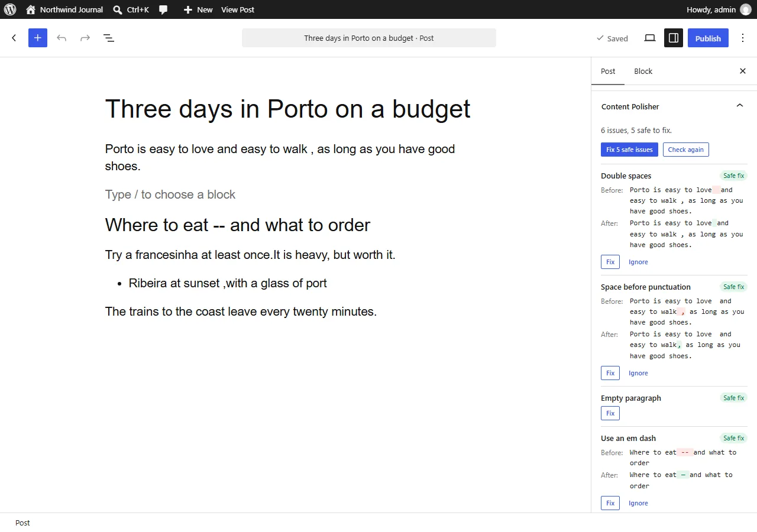Open the comments bubble in admin bar
The height and width of the screenshot is (532, 757).
163,9
